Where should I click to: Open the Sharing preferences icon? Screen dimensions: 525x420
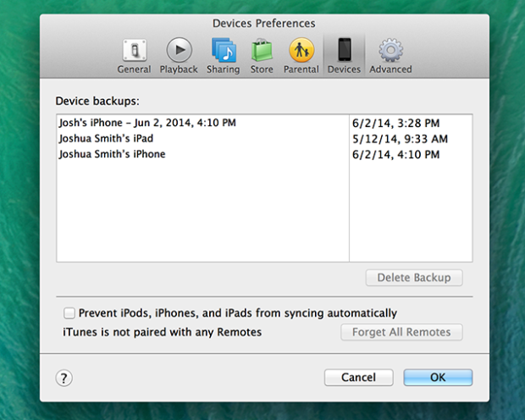pyautogui.click(x=224, y=50)
